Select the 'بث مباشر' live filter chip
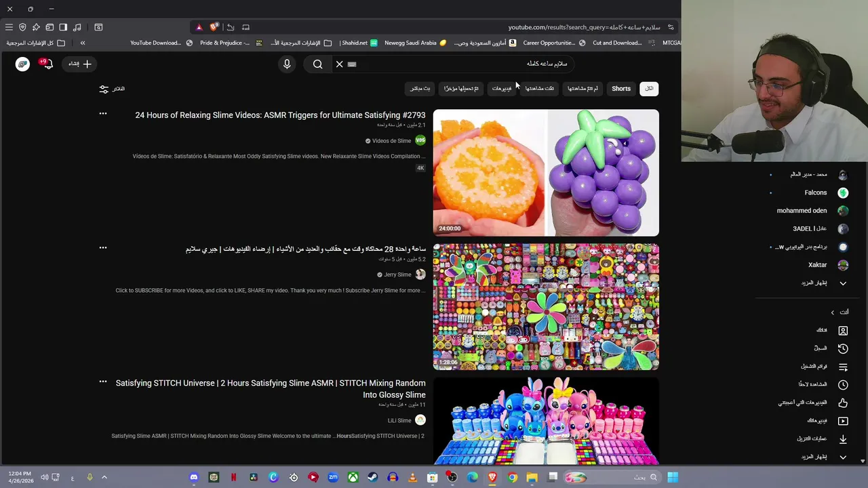868x488 pixels. click(x=420, y=89)
